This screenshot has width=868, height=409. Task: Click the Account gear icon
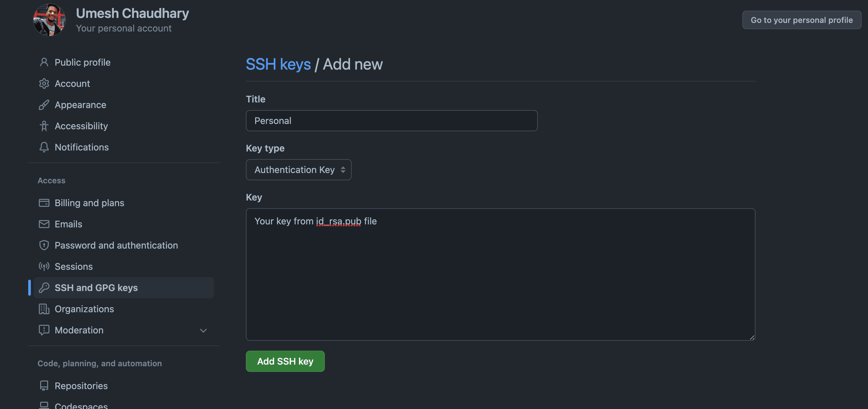pos(44,84)
